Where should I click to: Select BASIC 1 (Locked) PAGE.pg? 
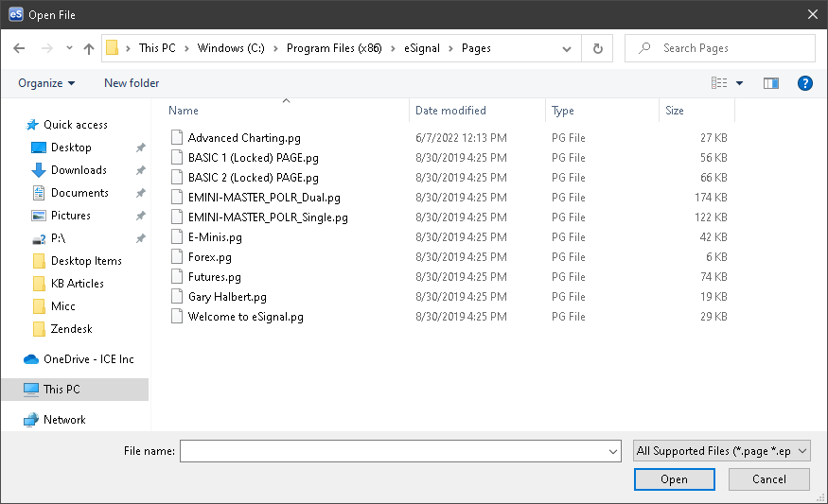pyautogui.click(x=254, y=158)
